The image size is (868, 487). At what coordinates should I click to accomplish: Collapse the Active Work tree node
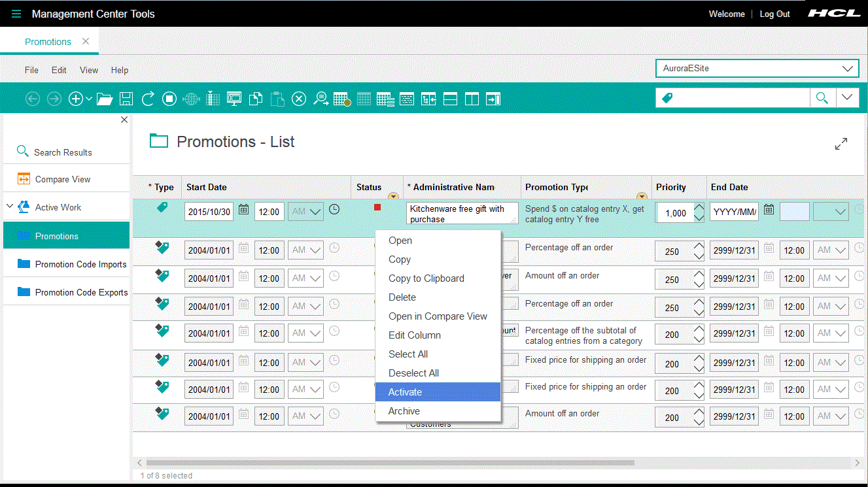tap(10, 207)
